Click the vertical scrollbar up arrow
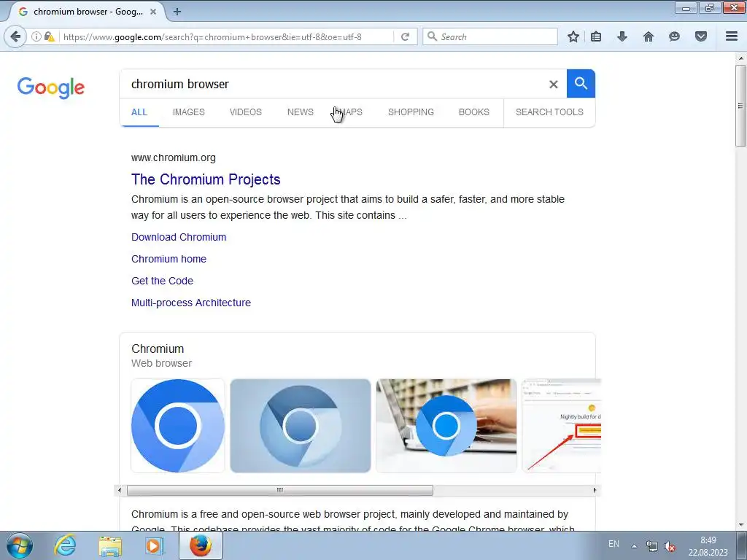This screenshot has height=560, width=747. coord(741,58)
